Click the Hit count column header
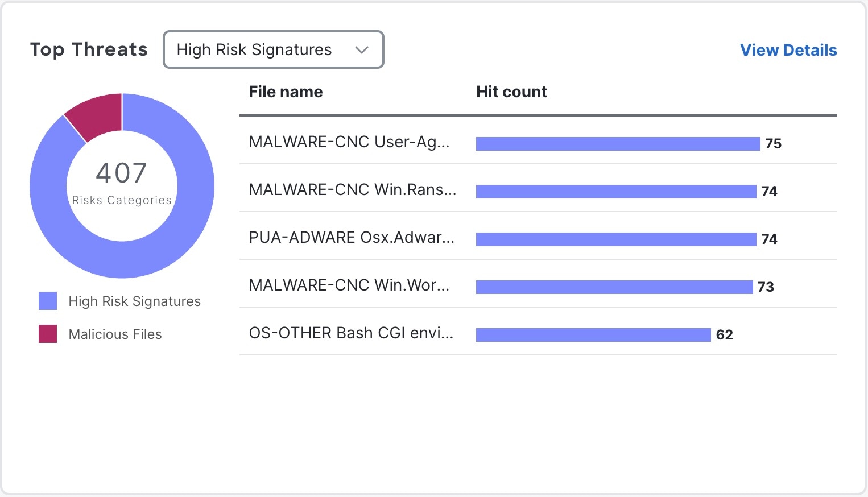Image resolution: width=868 pixels, height=497 pixels. [511, 92]
